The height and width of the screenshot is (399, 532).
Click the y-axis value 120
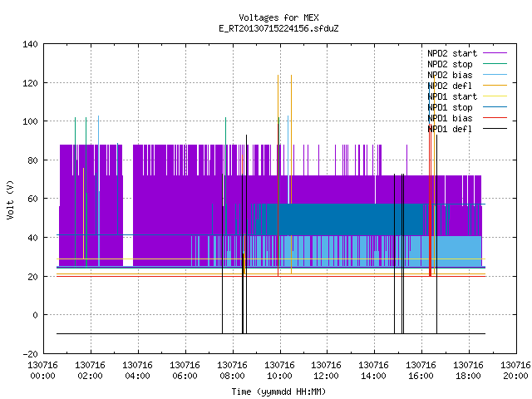click(30, 83)
